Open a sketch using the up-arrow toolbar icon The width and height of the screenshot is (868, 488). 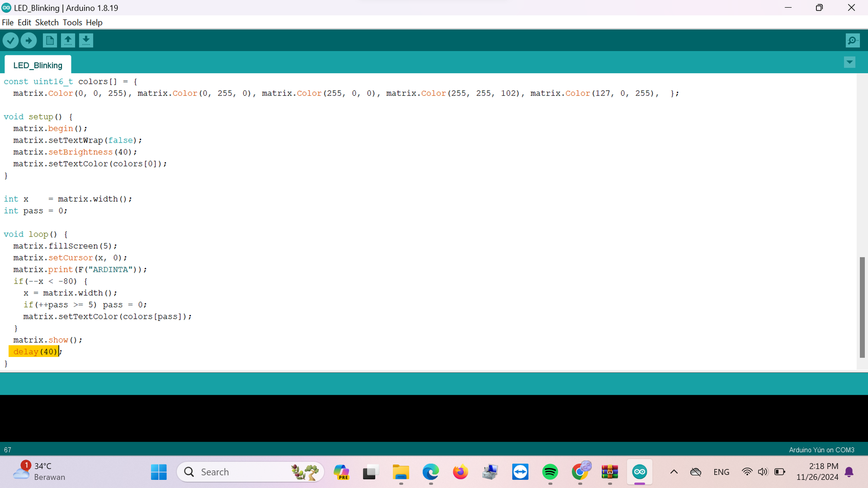click(x=68, y=41)
